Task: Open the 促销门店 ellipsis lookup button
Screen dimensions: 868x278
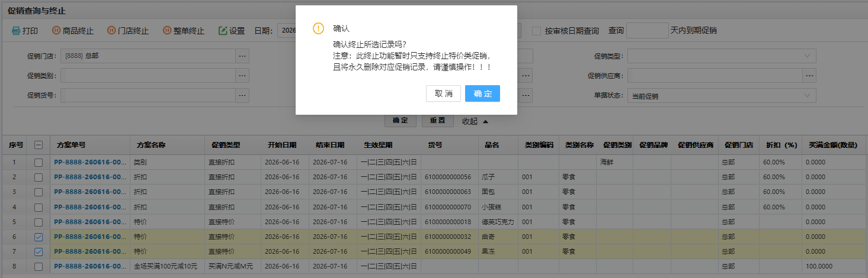Action: 242,56
